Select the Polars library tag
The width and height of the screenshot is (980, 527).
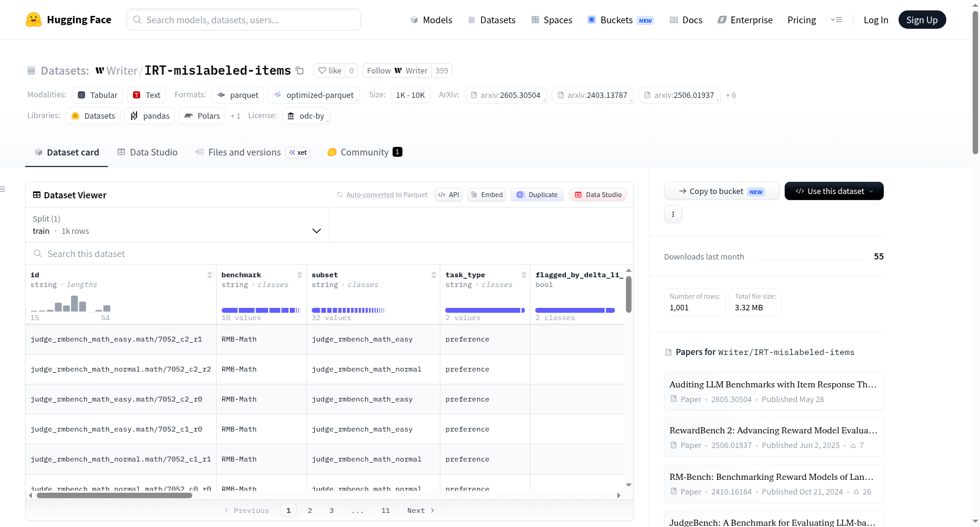tap(202, 116)
